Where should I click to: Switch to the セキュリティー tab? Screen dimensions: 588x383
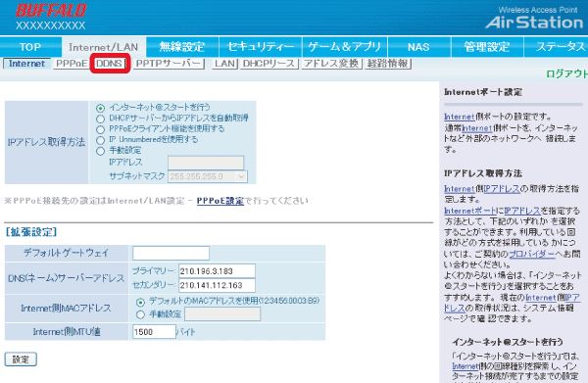(261, 47)
